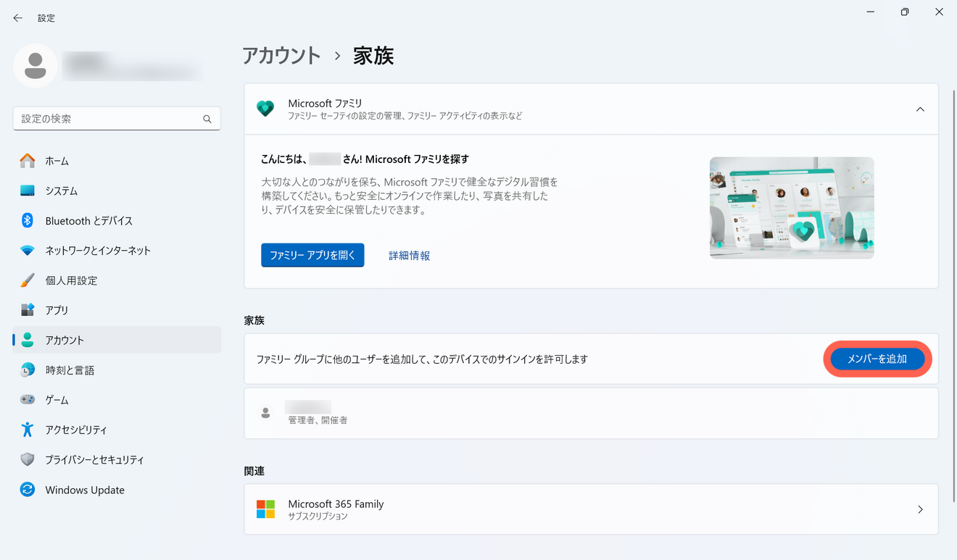Open 個人用設定 page
This screenshot has height=560, width=957.
(117, 280)
